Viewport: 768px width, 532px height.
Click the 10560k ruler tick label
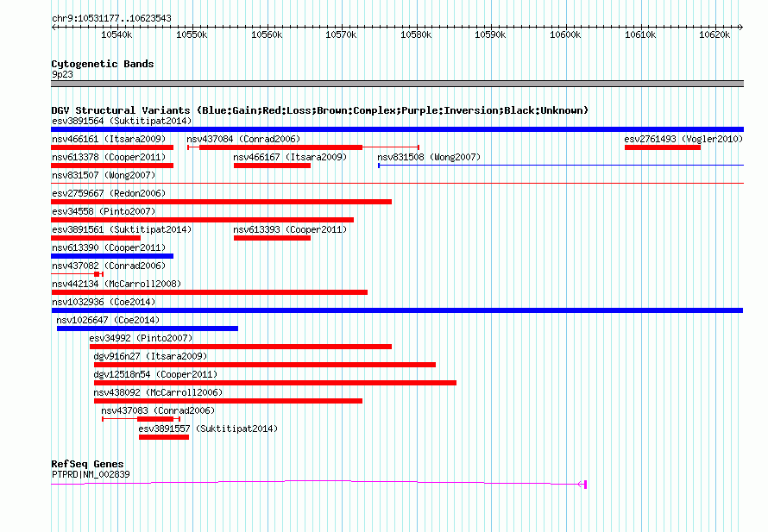coord(267,34)
